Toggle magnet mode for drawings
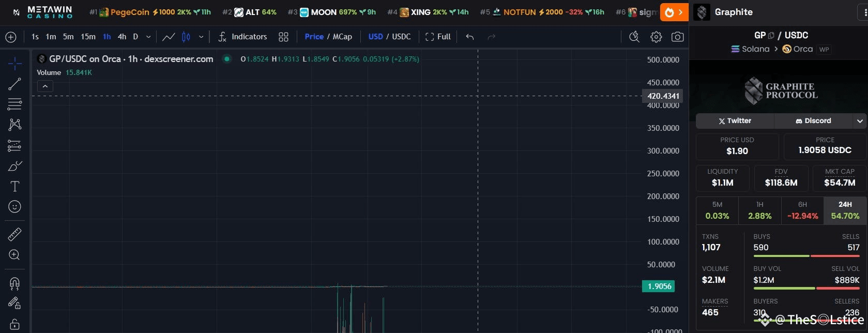Screen dimensions: 868x333 point(14,283)
